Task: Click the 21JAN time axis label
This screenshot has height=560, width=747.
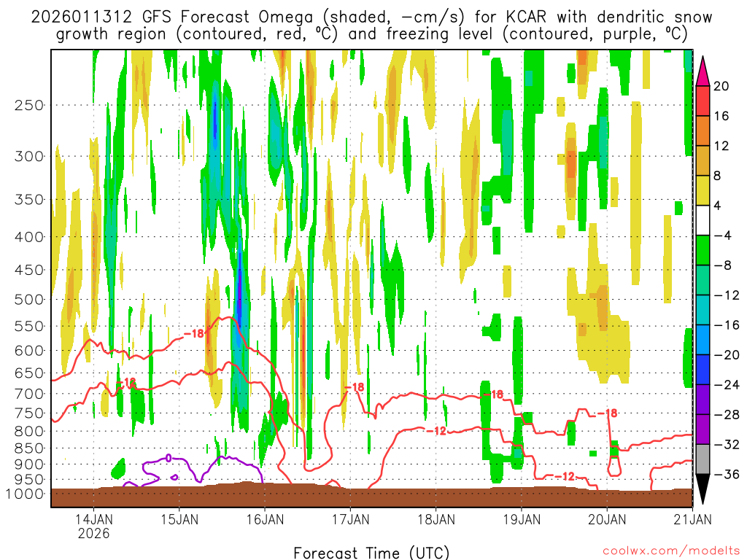Action: coord(693,518)
